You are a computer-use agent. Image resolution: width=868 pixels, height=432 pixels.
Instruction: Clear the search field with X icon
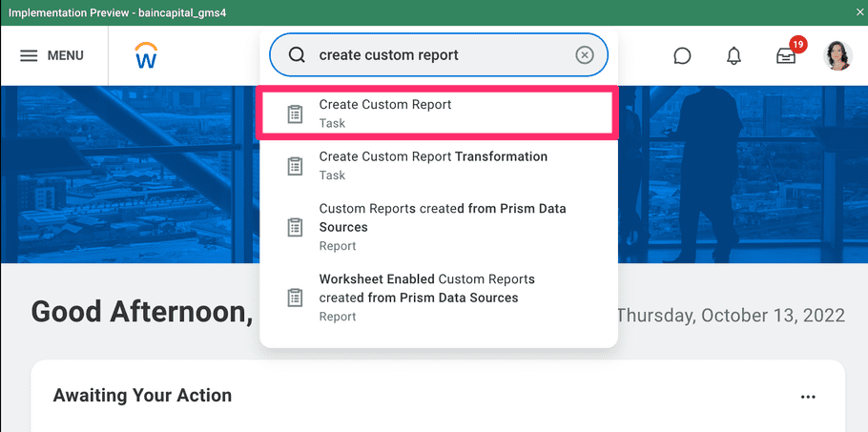[585, 54]
